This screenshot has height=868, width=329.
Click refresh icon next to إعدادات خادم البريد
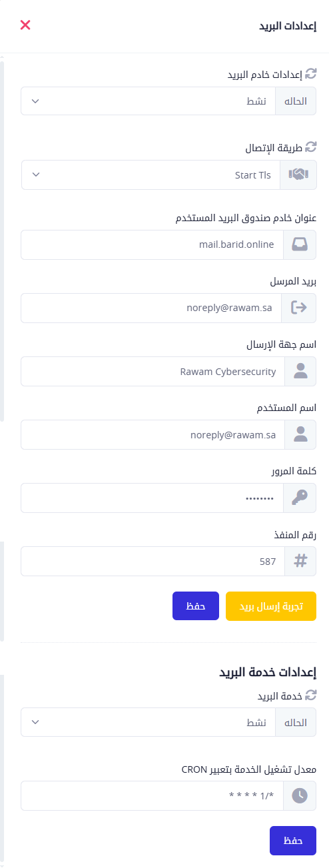coord(310,74)
